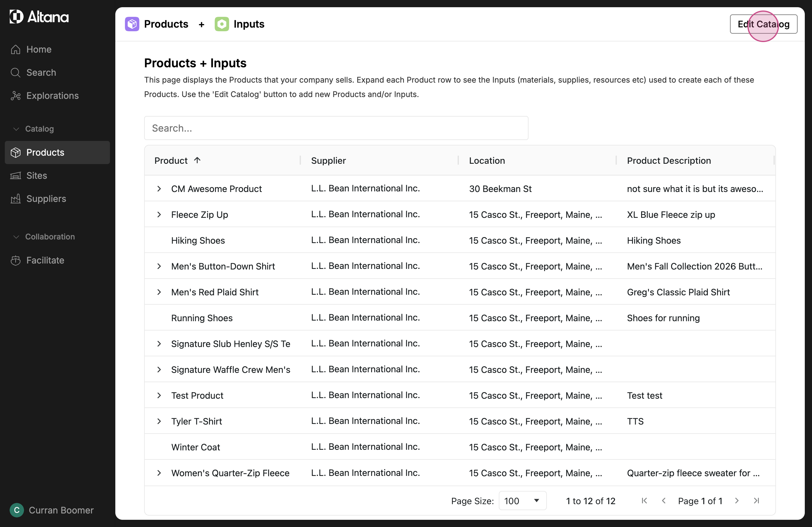Go to the next page arrow
The height and width of the screenshot is (527, 812).
[x=737, y=501]
